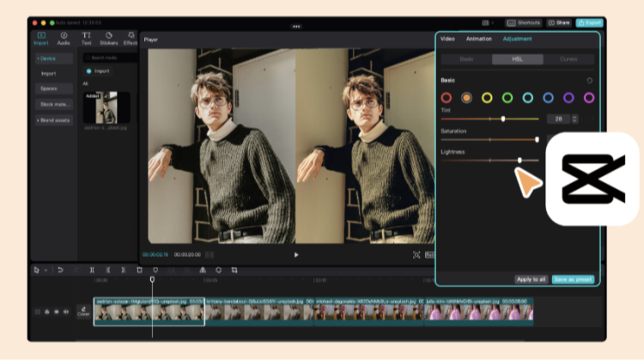
Task: Click the timeline playhead marker
Action: pos(152,279)
